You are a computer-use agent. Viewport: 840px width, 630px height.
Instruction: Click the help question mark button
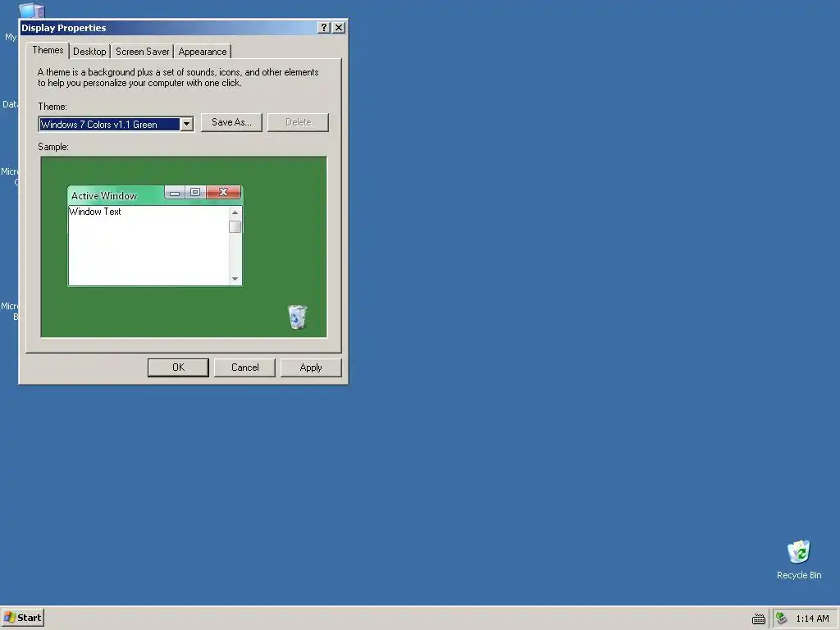coord(323,27)
